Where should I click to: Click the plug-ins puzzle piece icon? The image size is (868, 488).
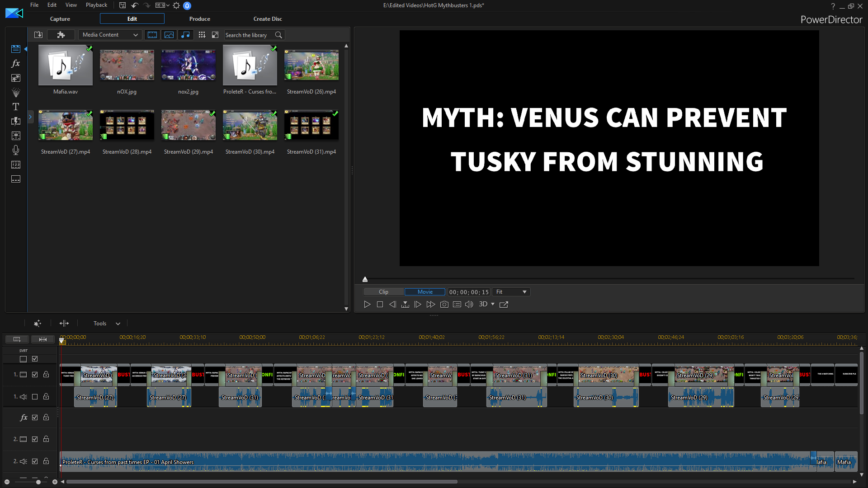pos(61,35)
